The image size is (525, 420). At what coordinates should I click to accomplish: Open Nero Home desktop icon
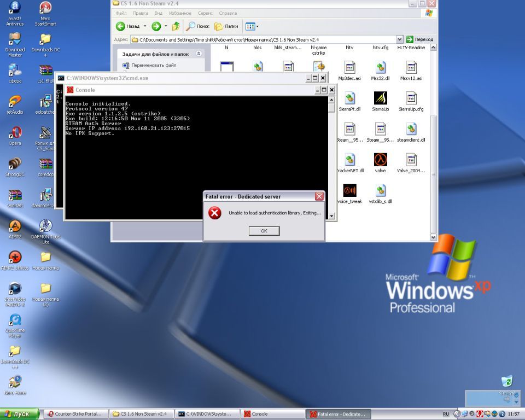click(x=15, y=386)
